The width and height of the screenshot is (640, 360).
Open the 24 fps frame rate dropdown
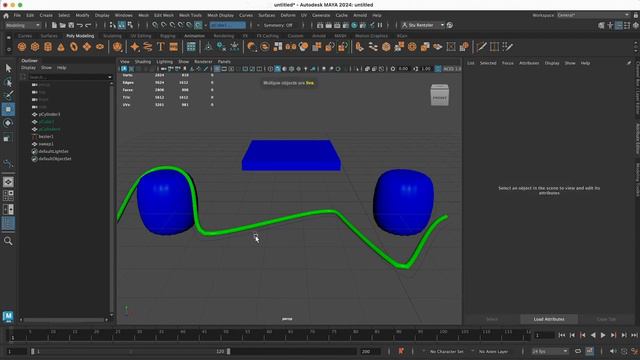[549, 351]
